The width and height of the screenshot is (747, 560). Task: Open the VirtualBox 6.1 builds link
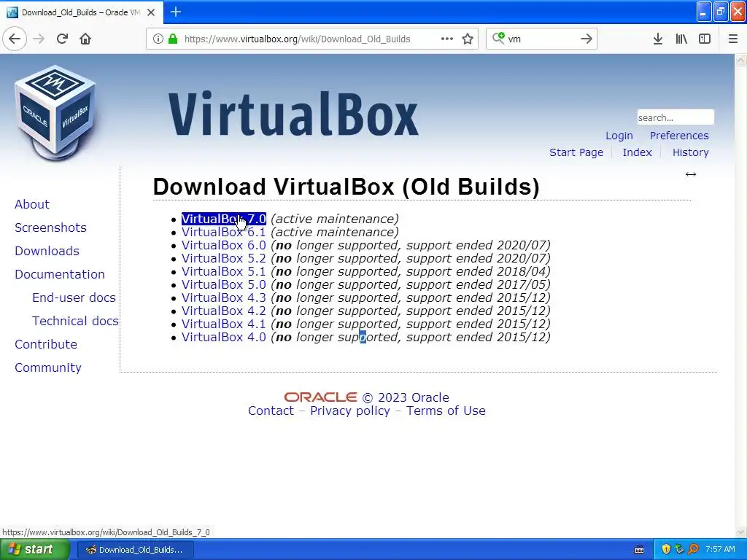[223, 233]
